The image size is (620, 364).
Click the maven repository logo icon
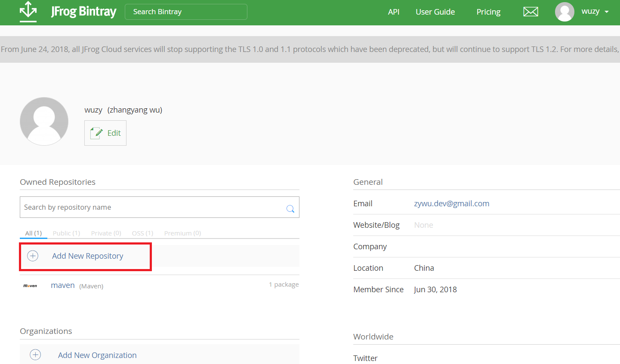[x=30, y=286]
